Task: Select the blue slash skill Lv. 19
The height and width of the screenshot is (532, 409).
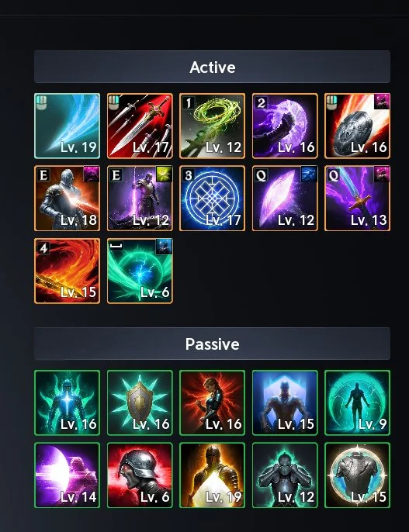Action: click(x=68, y=126)
